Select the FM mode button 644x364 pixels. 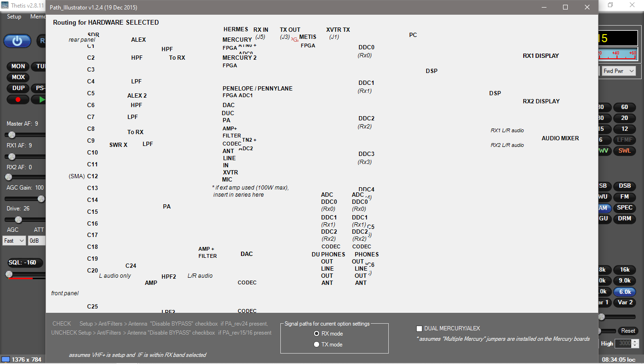[x=624, y=197]
